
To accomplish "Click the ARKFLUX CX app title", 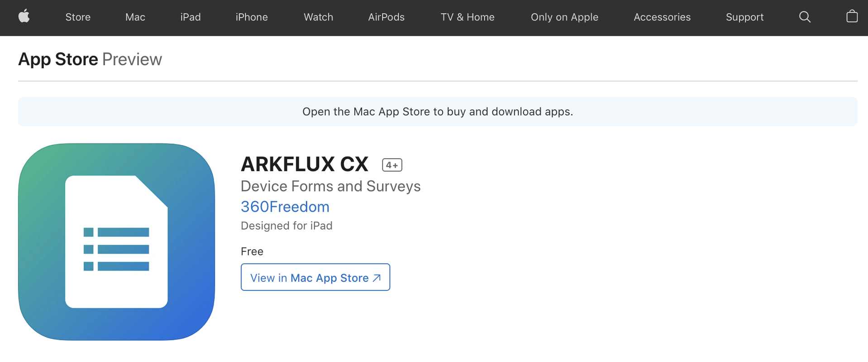I will (x=305, y=164).
